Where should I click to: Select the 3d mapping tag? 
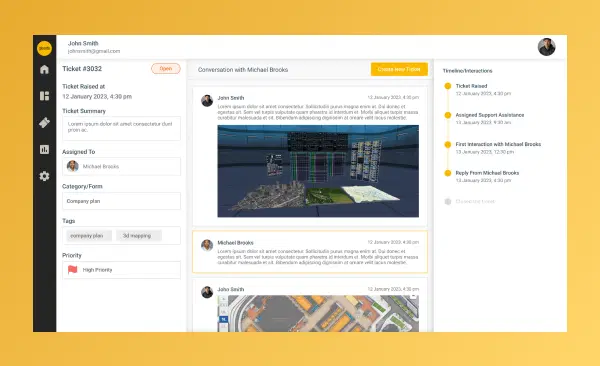click(x=139, y=236)
